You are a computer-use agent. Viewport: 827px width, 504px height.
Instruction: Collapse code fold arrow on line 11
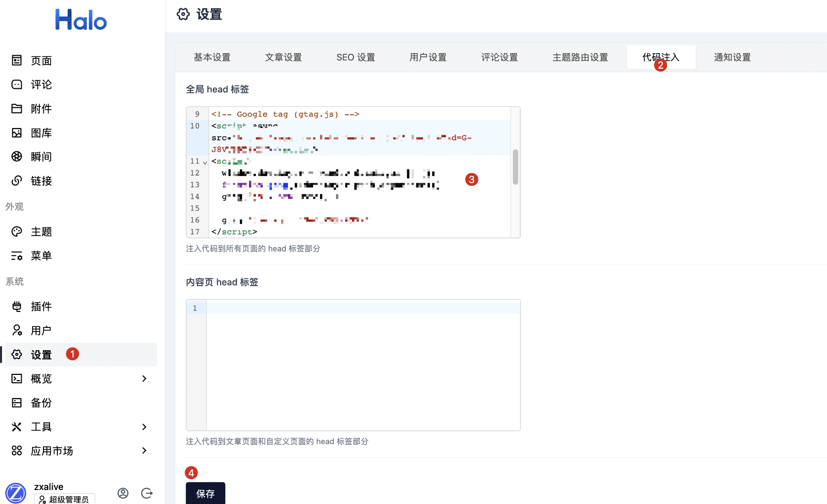coord(205,162)
